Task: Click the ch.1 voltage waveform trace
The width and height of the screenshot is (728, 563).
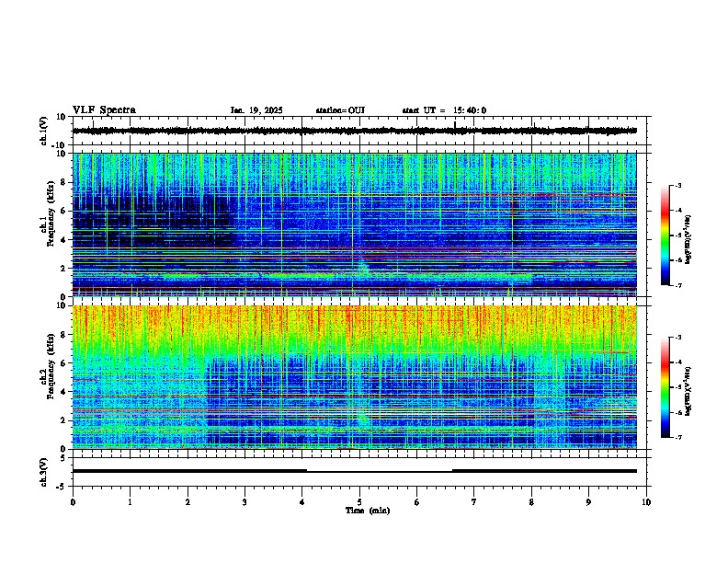Action: (x=354, y=131)
